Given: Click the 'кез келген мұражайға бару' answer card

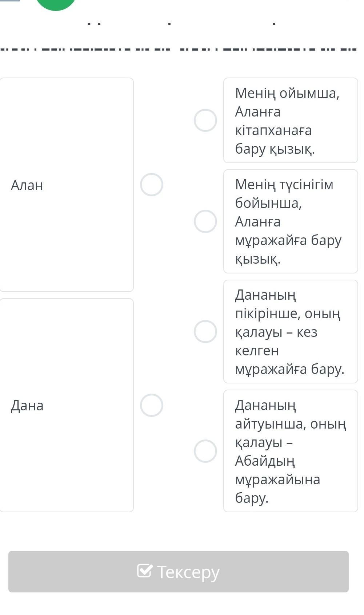Looking at the screenshot, I should tap(291, 331).
